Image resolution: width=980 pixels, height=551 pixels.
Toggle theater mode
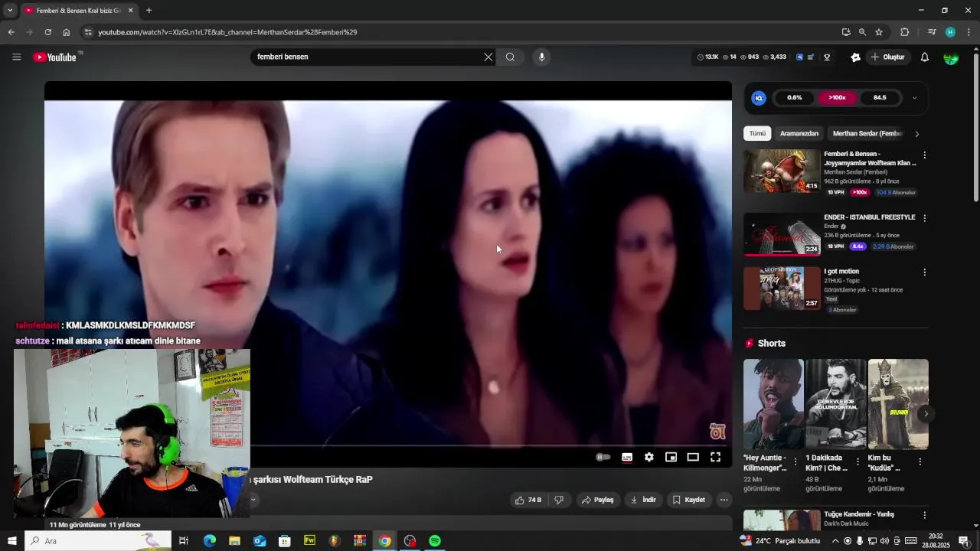pyautogui.click(x=693, y=458)
